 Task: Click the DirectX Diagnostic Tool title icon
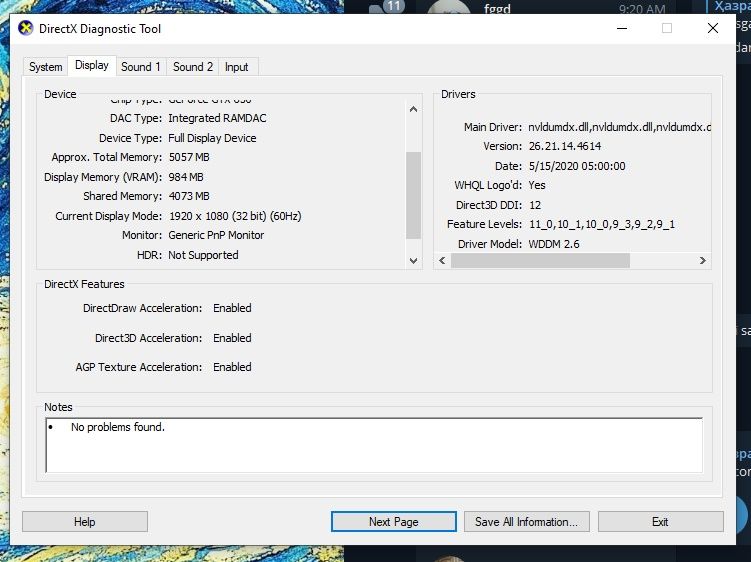25,28
